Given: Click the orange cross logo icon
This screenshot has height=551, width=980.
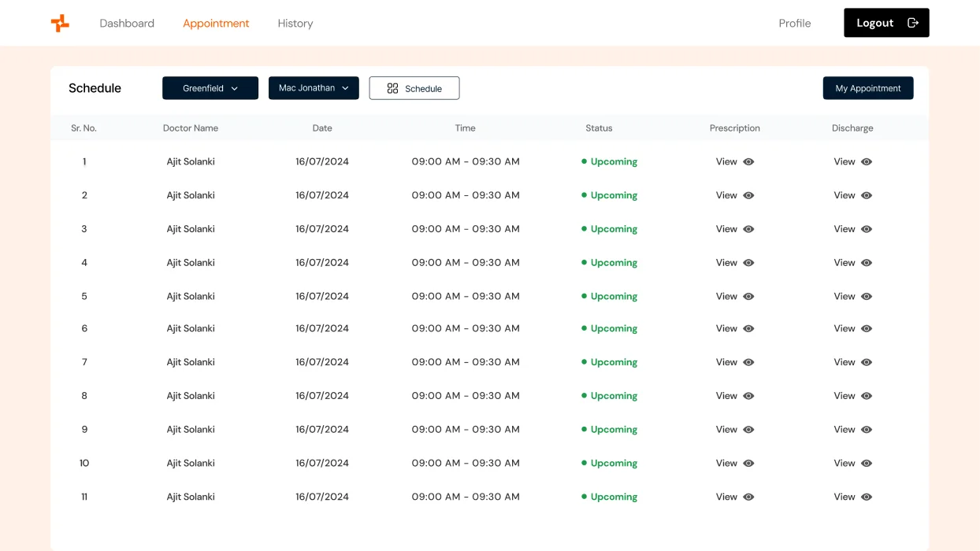Looking at the screenshot, I should point(60,24).
